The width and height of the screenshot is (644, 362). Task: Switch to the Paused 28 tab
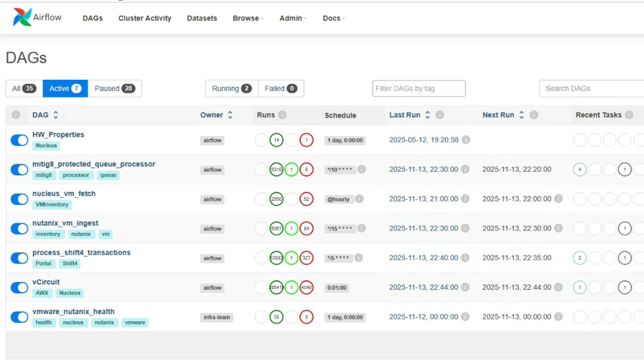pos(115,88)
